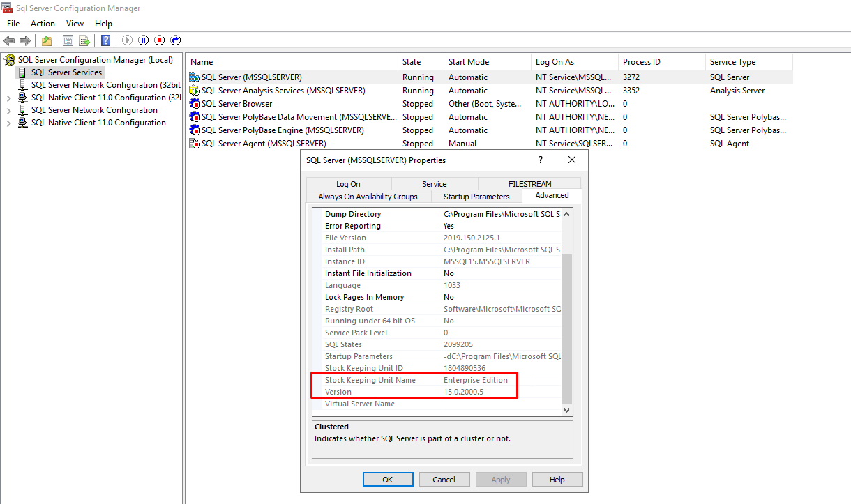Expand SQL Native Client 11.0 Configuration (32bit) node
The width and height of the screenshot is (851, 504).
tap(9, 98)
